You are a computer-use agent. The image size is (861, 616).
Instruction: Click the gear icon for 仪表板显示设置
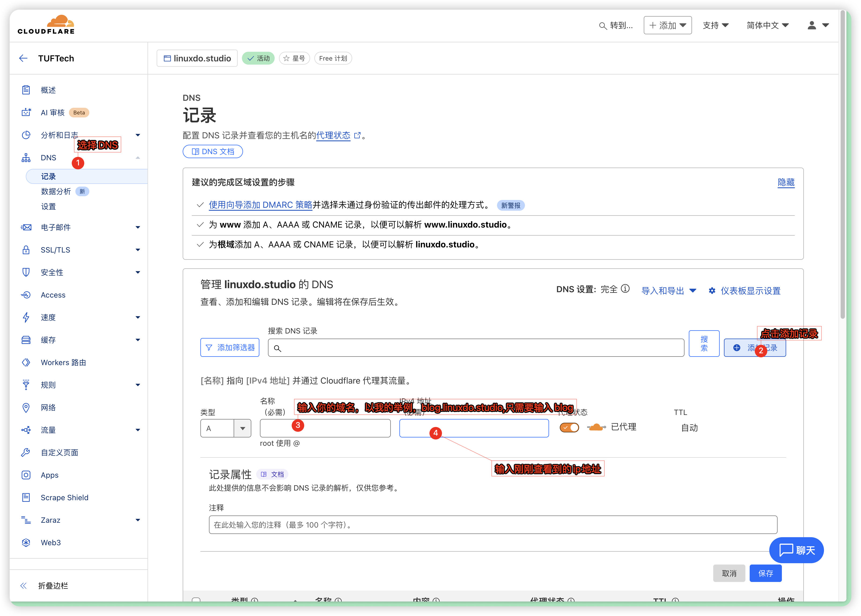pos(712,291)
